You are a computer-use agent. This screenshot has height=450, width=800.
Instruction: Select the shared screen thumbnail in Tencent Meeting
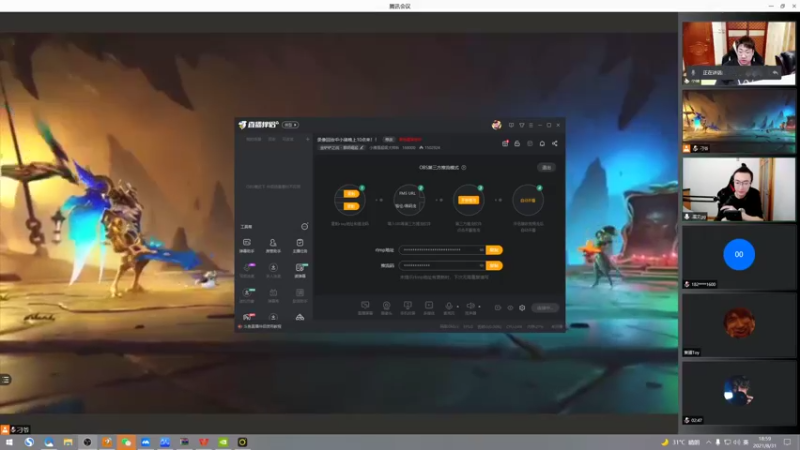[x=739, y=121]
